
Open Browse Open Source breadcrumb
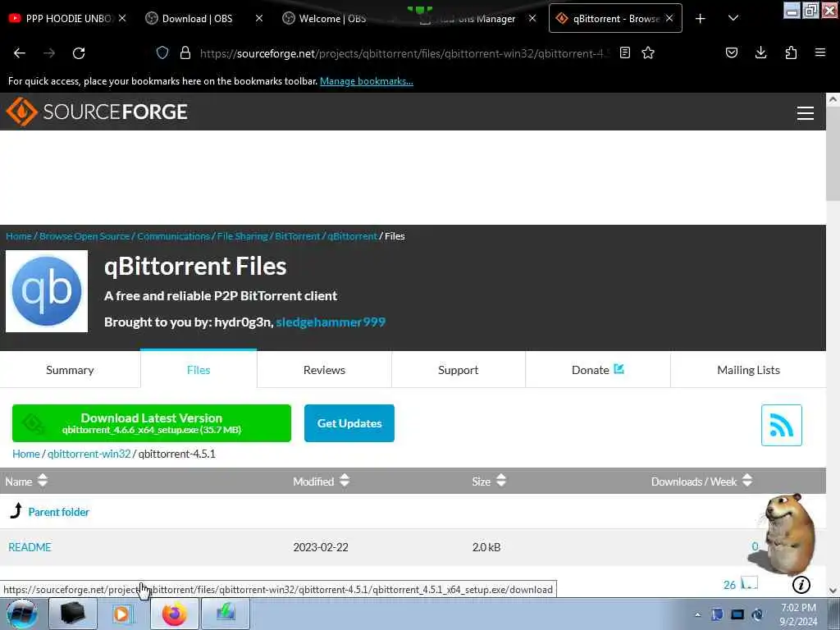(x=84, y=236)
